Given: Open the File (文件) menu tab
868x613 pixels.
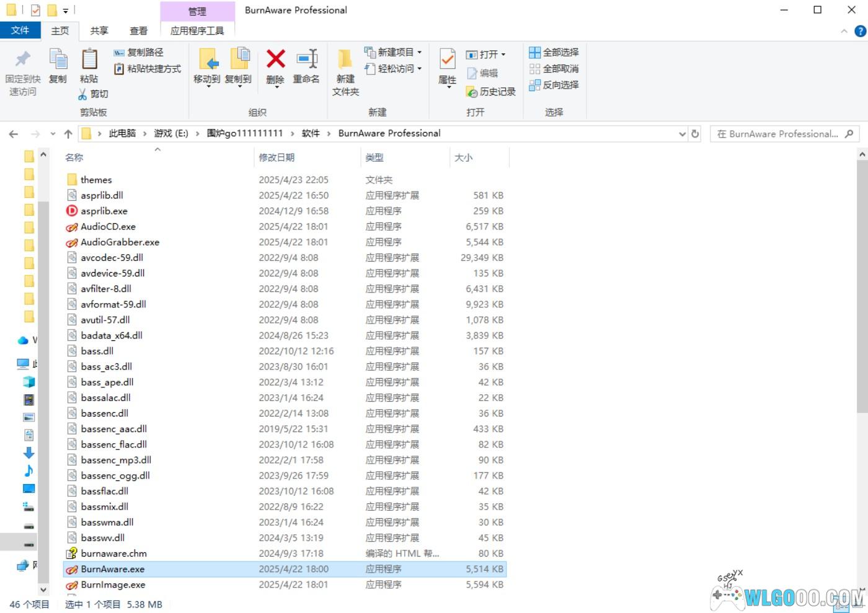Looking at the screenshot, I should 20,30.
